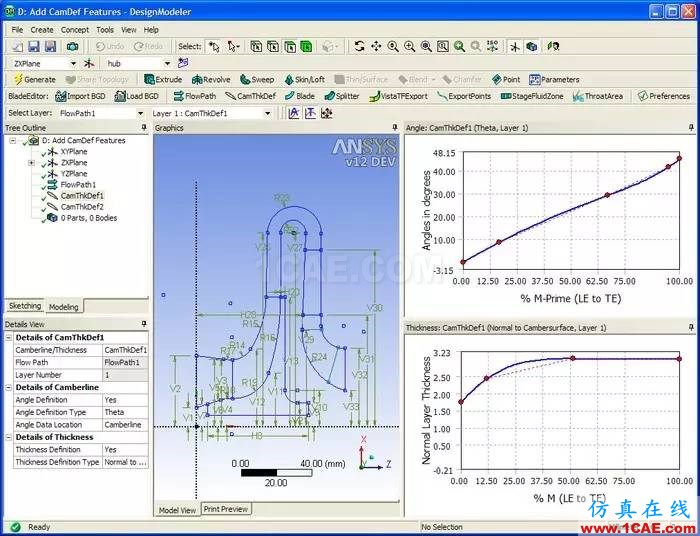Open the Select Layer FlowPath1 dropdown
This screenshot has height=536, width=700.
click(x=140, y=113)
